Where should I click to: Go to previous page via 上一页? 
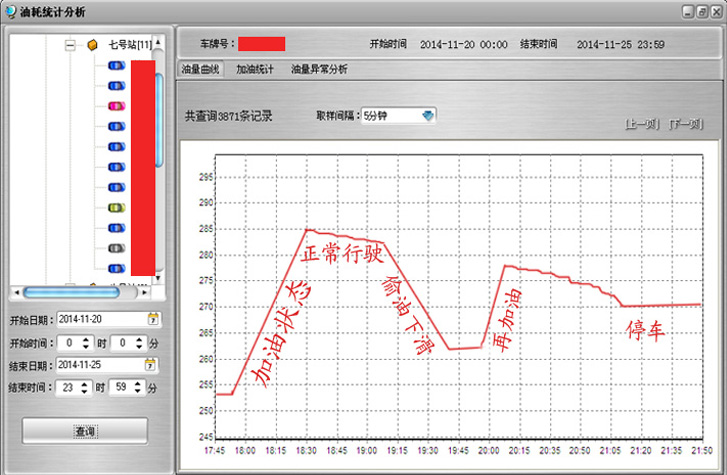(641, 123)
